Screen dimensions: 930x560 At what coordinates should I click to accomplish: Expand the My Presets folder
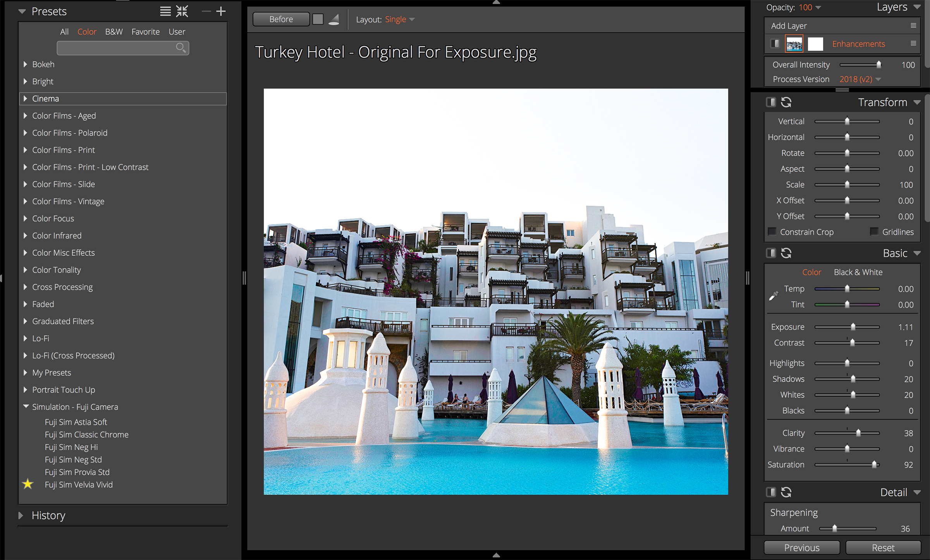[25, 373]
